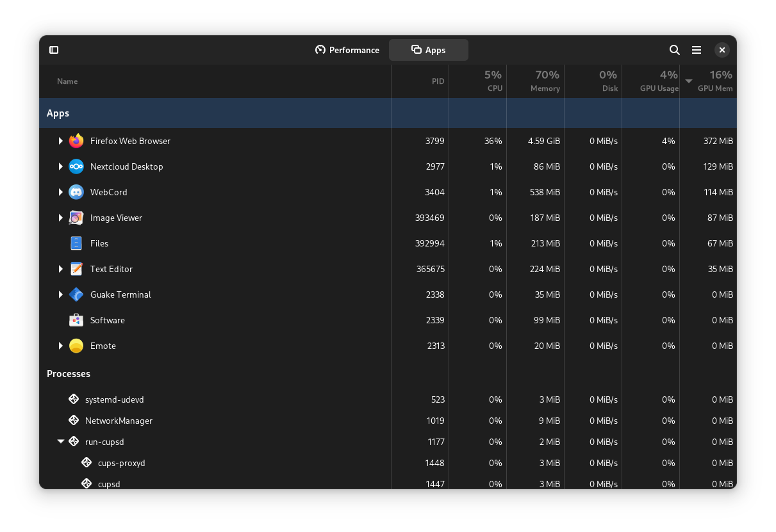Click the Files PID 392994
Screen dimensions: 776x532
point(430,243)
